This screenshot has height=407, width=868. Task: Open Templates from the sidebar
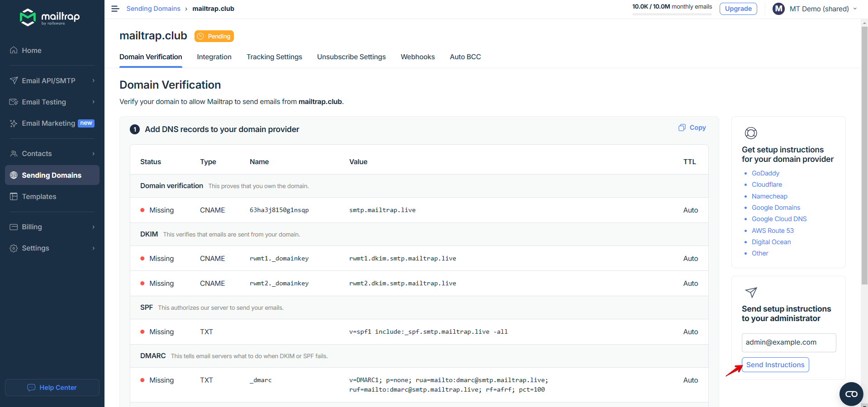tap(39, 197)
